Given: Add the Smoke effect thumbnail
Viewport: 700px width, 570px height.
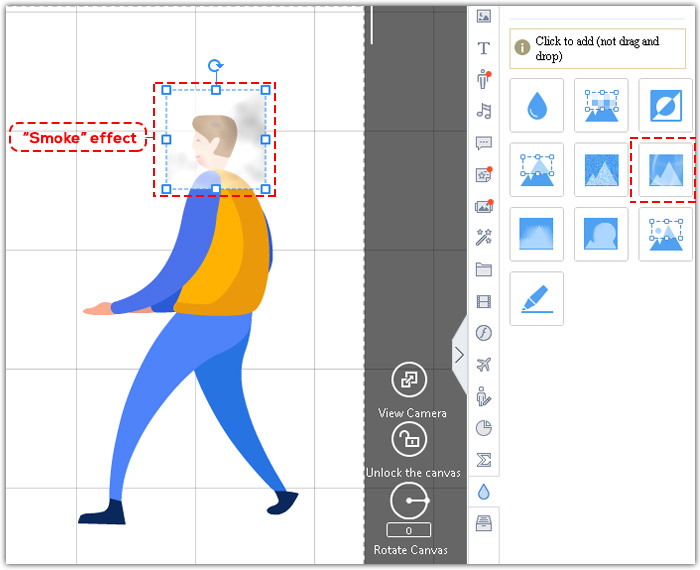Looking at the screenshot, I should pos(666,170).
